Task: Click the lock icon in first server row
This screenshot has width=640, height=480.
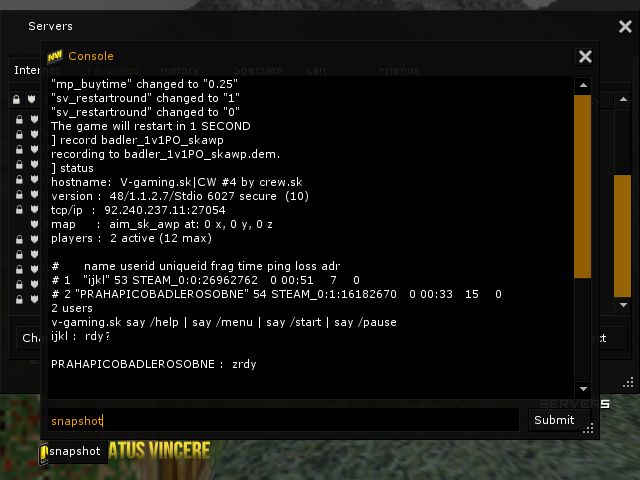Action: [19, 119]
